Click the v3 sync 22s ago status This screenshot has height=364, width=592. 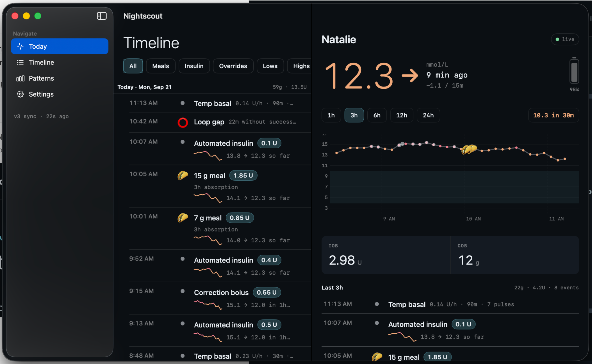(41, 116)
